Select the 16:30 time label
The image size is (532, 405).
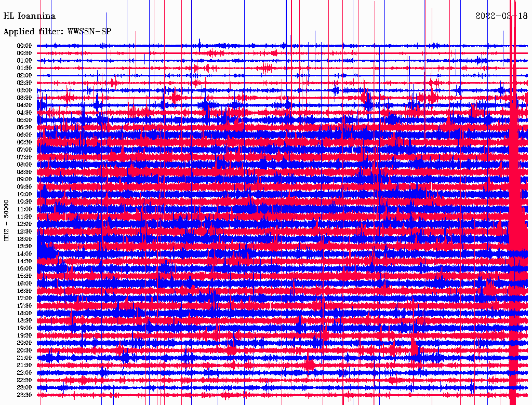[x=24, y=291]
